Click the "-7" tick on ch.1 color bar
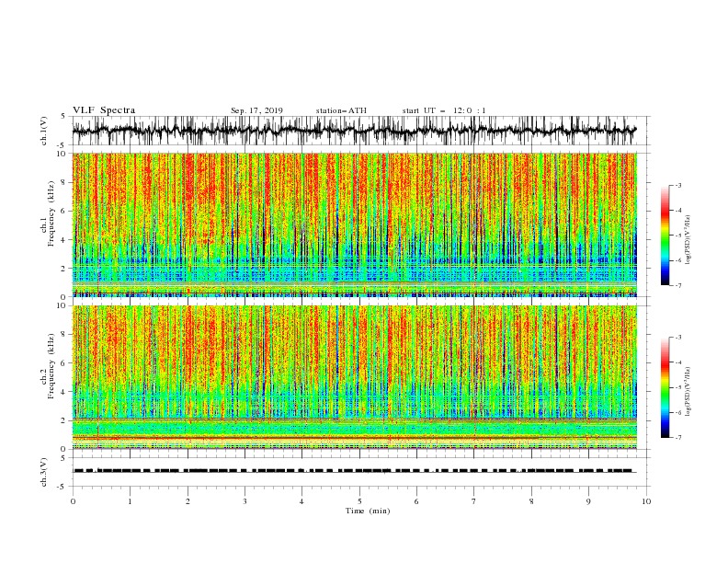Image resolution: width=728 pixels, height=563 pixels. pos(678,286)
